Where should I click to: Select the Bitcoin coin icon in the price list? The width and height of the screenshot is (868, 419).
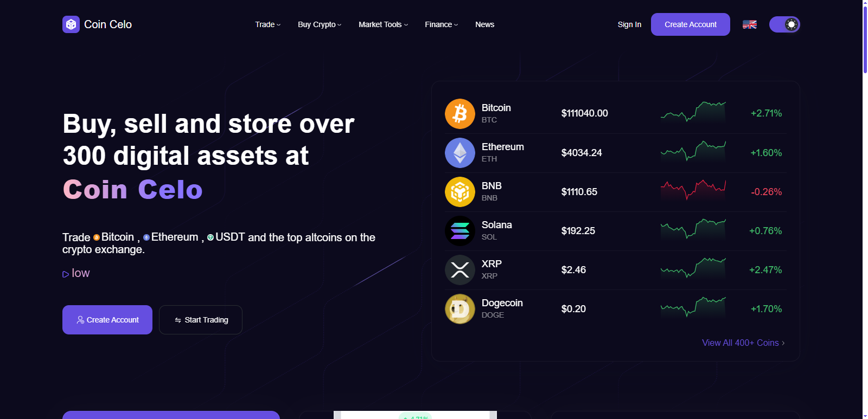click(459, 113)
